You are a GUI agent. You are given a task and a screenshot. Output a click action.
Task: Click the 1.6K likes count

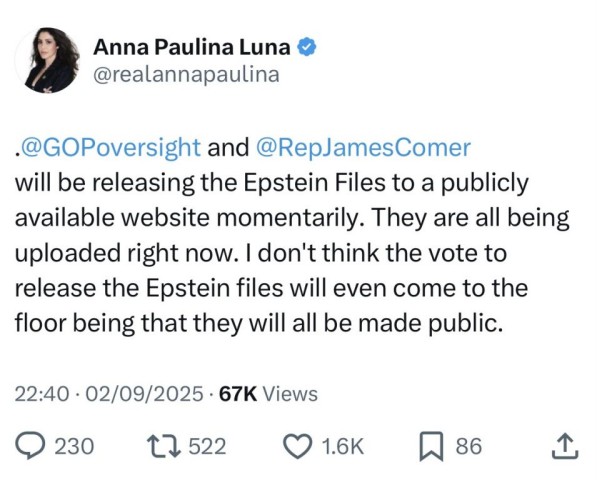[x=343, y=446]
